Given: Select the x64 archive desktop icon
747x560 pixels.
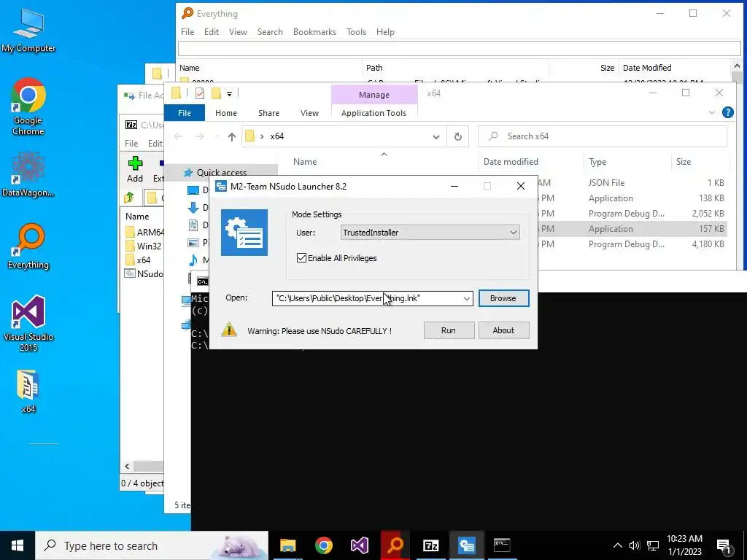Looking at the screenshot, I should [28, 392].
